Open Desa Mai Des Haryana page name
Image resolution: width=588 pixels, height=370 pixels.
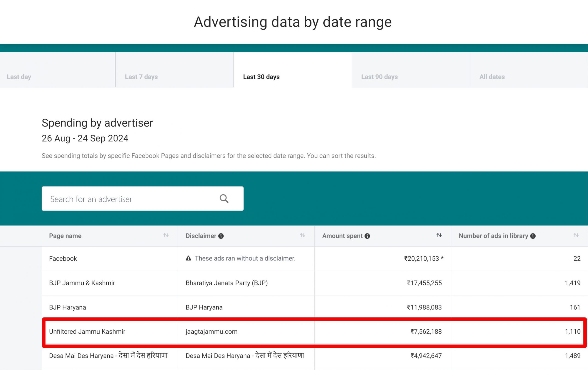[x=108, y=356]
